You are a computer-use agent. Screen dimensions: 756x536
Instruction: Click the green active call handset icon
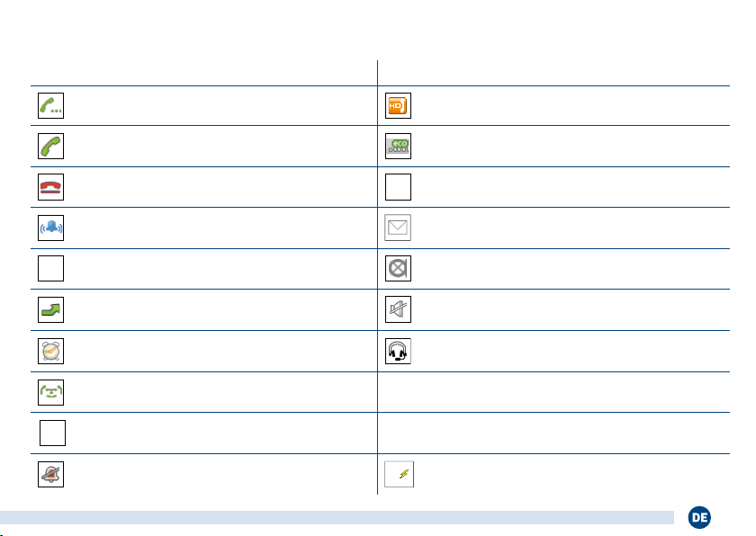point(50,146)
